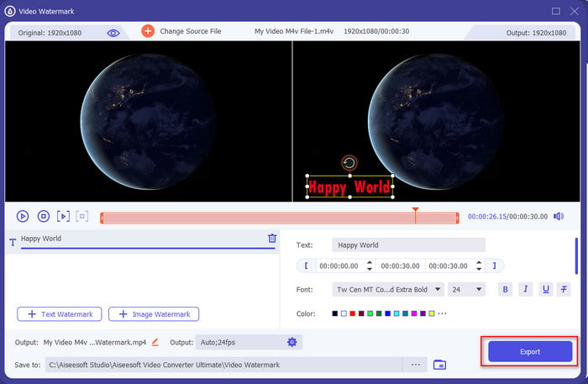Click the Play button

23,217
